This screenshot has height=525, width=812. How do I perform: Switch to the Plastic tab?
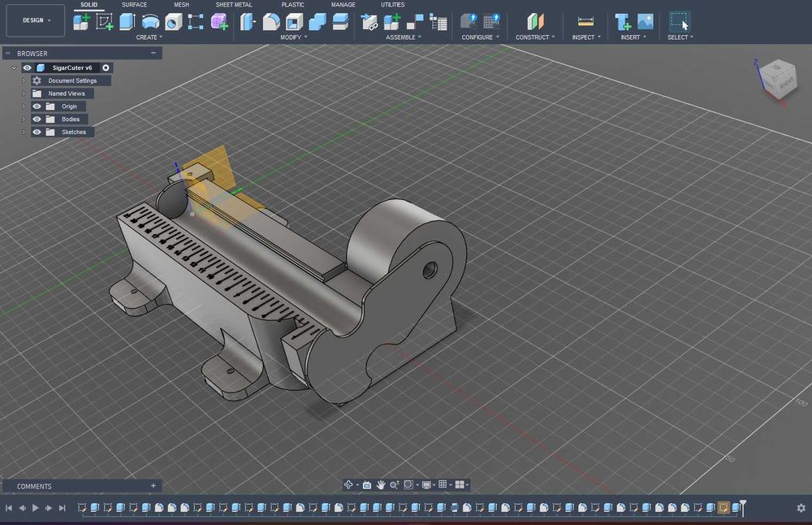292,5
